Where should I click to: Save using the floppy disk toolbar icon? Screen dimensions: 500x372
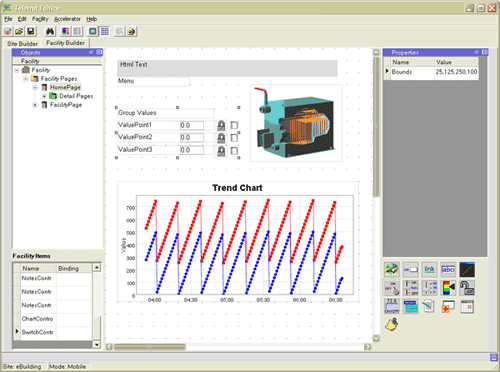(31, 31)
